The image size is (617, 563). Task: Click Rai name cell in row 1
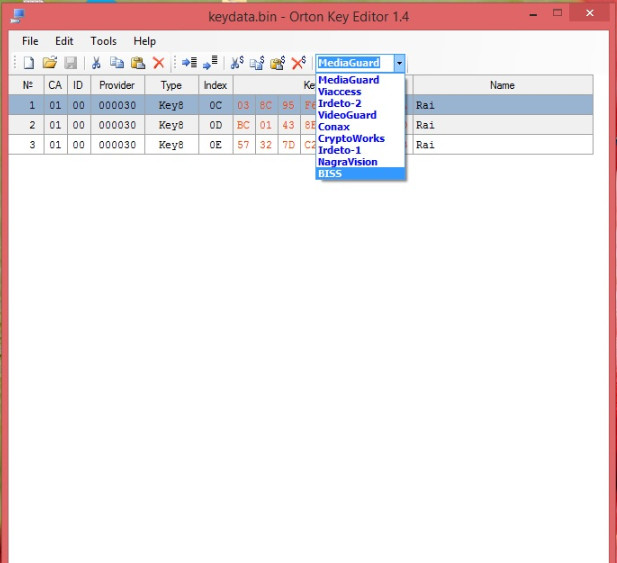point(502,105)
